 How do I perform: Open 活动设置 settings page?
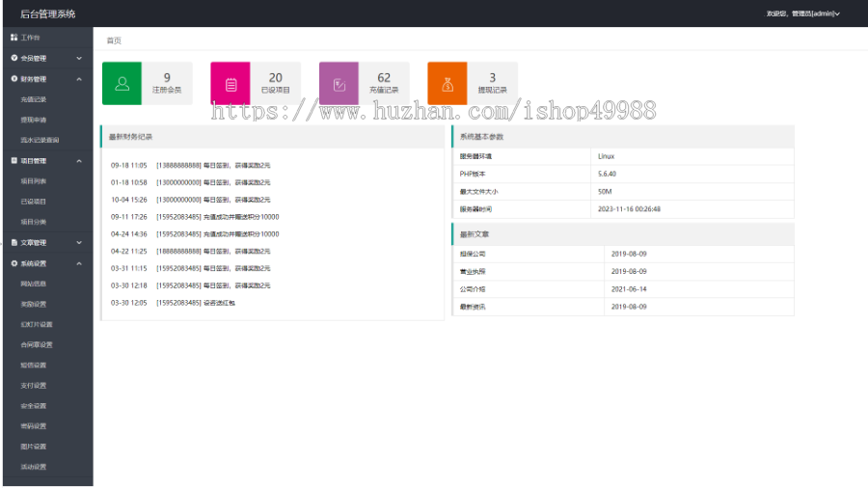point(33,468)
